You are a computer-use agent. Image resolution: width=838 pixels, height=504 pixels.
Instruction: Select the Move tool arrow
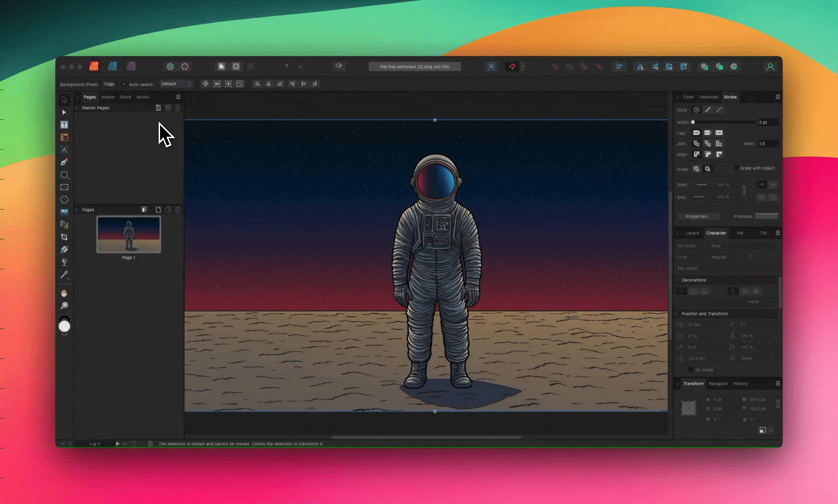pos(64,100)
